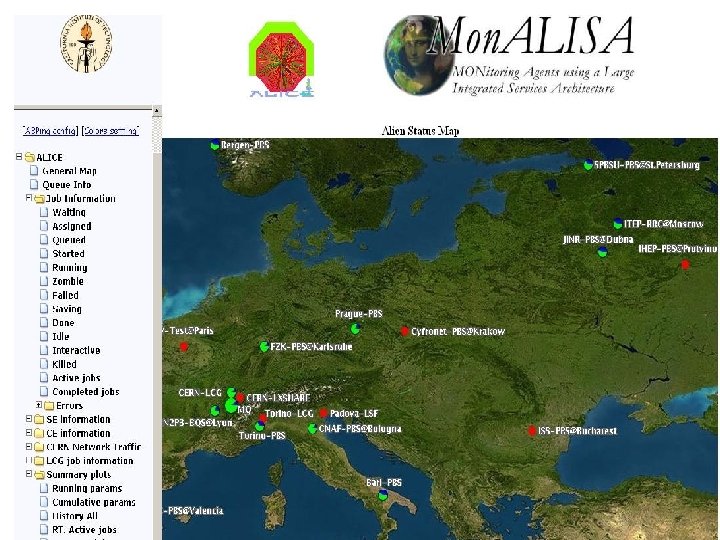
Task: Click the Caltech seal logo
Action: pos(86,44)
